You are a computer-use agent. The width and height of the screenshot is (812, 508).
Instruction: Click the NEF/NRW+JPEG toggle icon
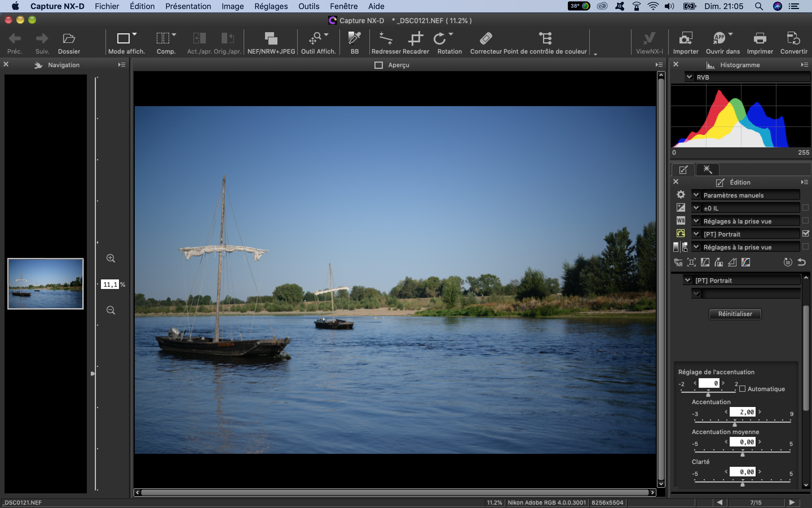pyautogui.click(x=271, y=39)
